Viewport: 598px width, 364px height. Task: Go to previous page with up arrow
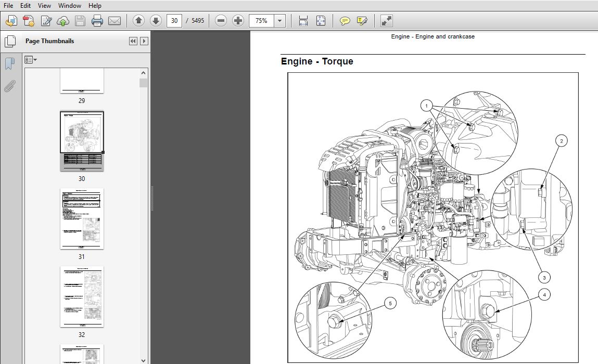tap(138, 21)
